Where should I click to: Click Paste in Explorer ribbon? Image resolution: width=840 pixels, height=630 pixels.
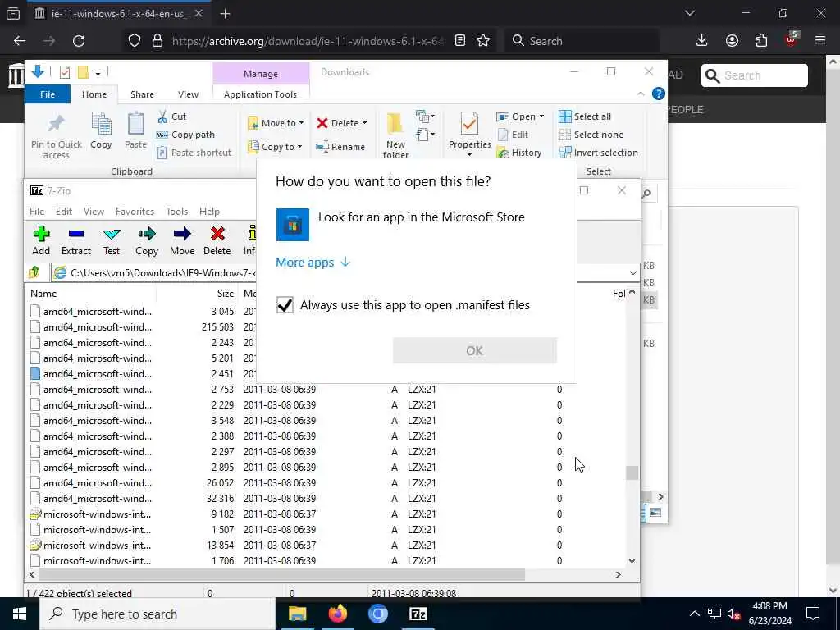point(135,130)
